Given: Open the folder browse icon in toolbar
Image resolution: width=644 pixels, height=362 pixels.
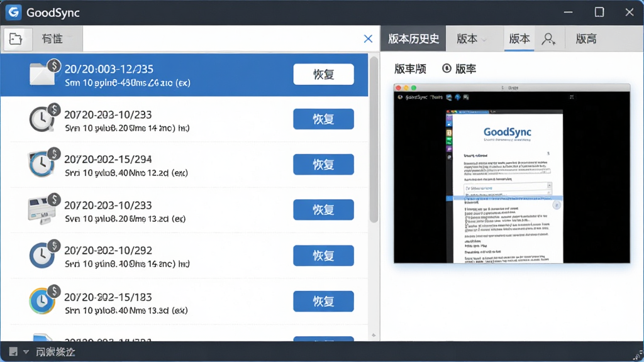Looking at the screenshot, I should click(16, 39).
